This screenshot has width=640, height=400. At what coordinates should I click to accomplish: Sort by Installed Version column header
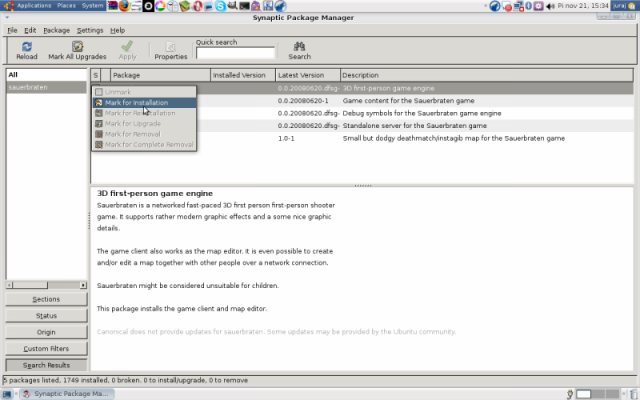pyautogui.click(x=243, y=75)
